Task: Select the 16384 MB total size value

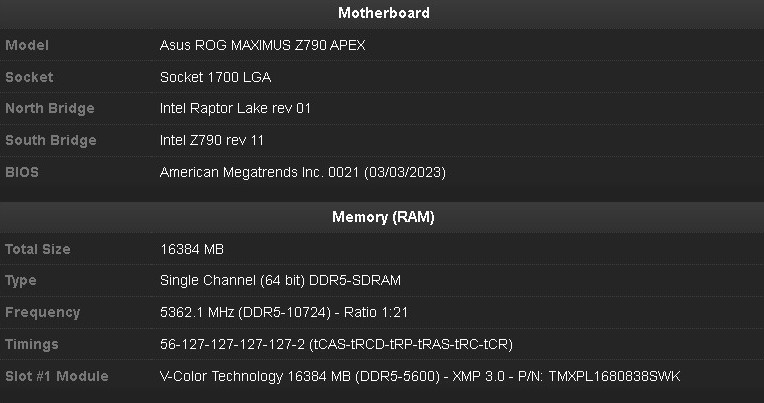Action: (x=192, y=249)
